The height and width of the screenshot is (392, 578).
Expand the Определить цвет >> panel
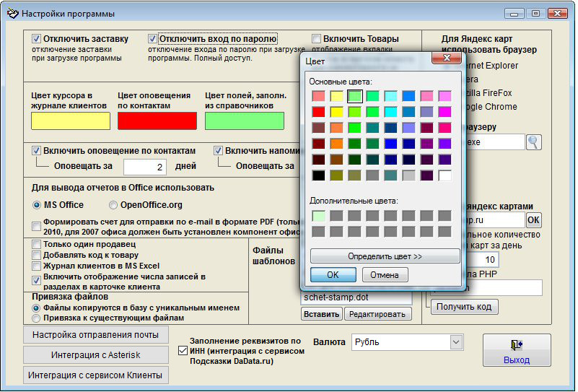[385, 256]
